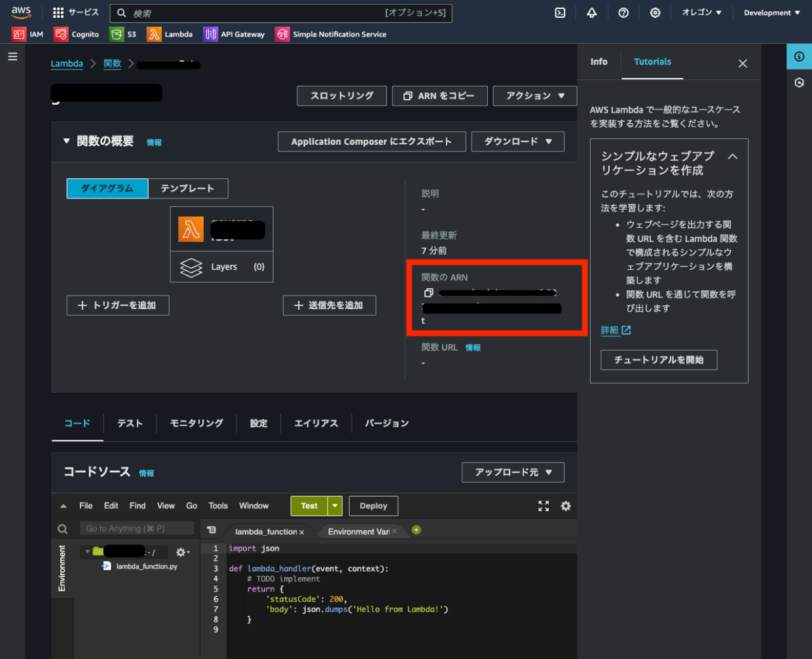Viewport: 812px width, 659px height.
Task: Open the Cognito shortcut in favorites bar
Action: pos(77,34)
